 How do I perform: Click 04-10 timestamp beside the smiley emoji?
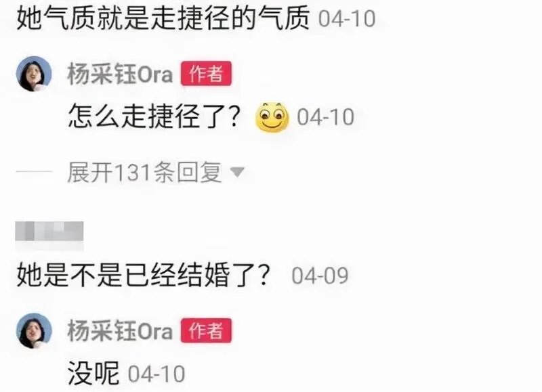coord(326,116)
